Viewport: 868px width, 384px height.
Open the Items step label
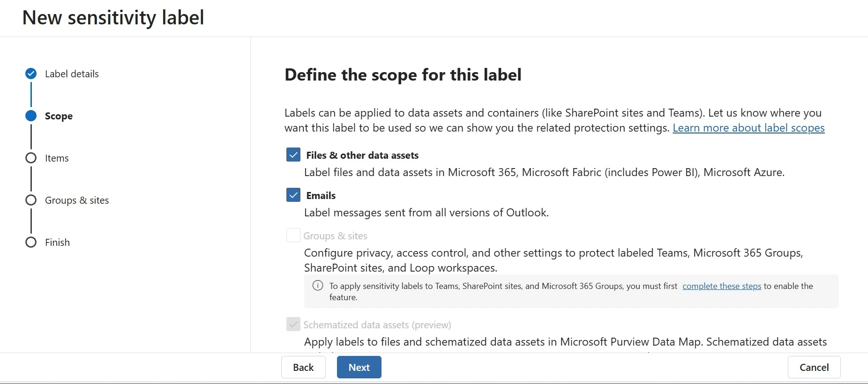point(57,158)
